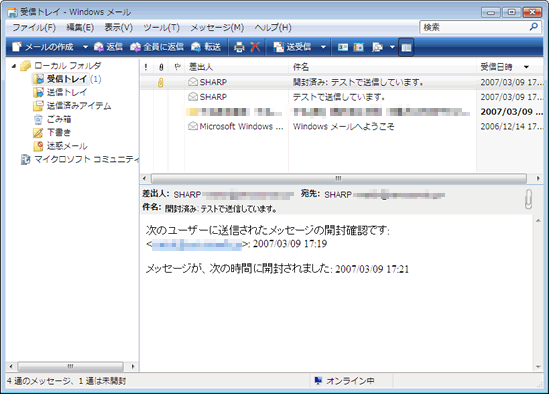The height and width of the screenshot is (394, 549).
Task: Open the Windows Calendar toolbar icon
Action: (359, 47)
